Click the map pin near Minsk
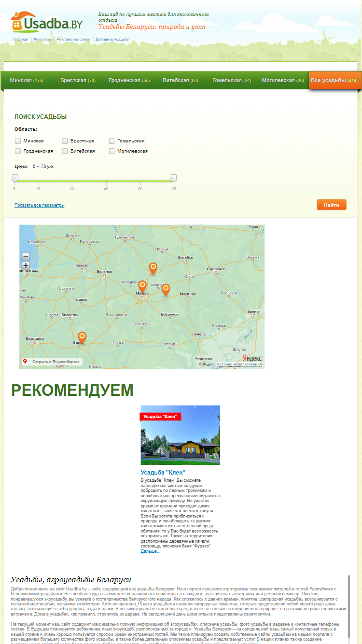Screen dimensions: 362x644 (142, 287)
